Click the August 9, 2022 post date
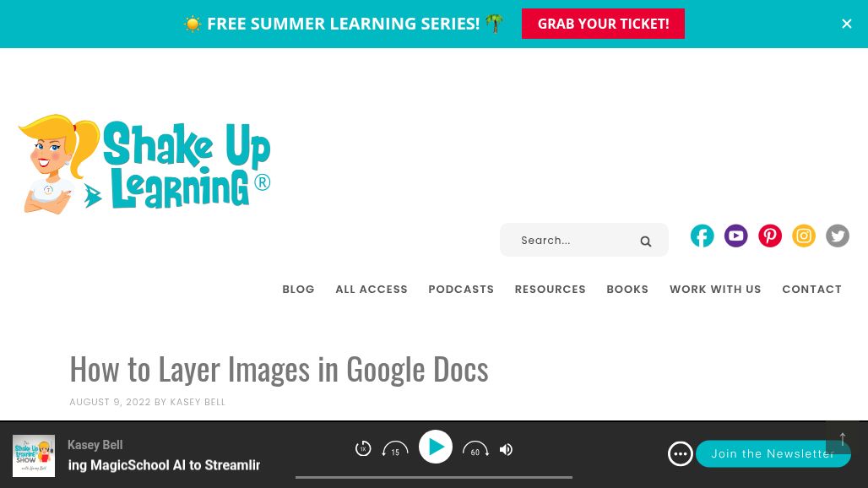 [x=110, y=402]
